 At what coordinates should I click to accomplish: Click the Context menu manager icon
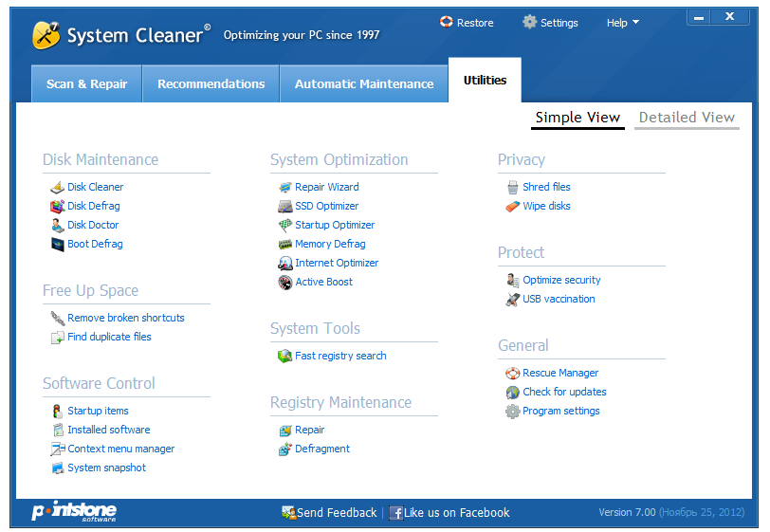tap(58, 449)
